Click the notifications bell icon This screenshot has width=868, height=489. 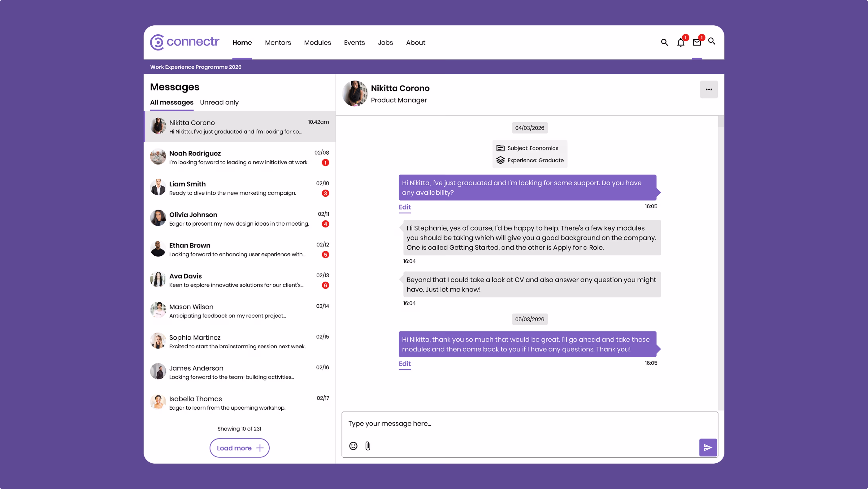(x=680, y=43)
